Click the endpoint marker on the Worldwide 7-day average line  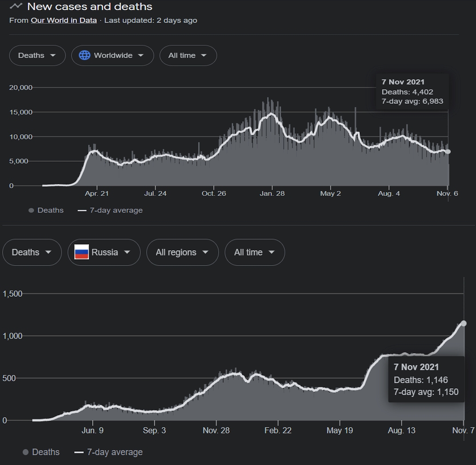(x=448, y=151)
